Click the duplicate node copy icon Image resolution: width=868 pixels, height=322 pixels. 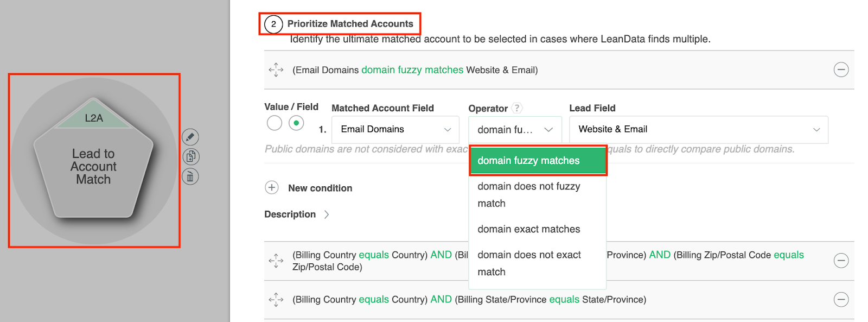[190, 157]
